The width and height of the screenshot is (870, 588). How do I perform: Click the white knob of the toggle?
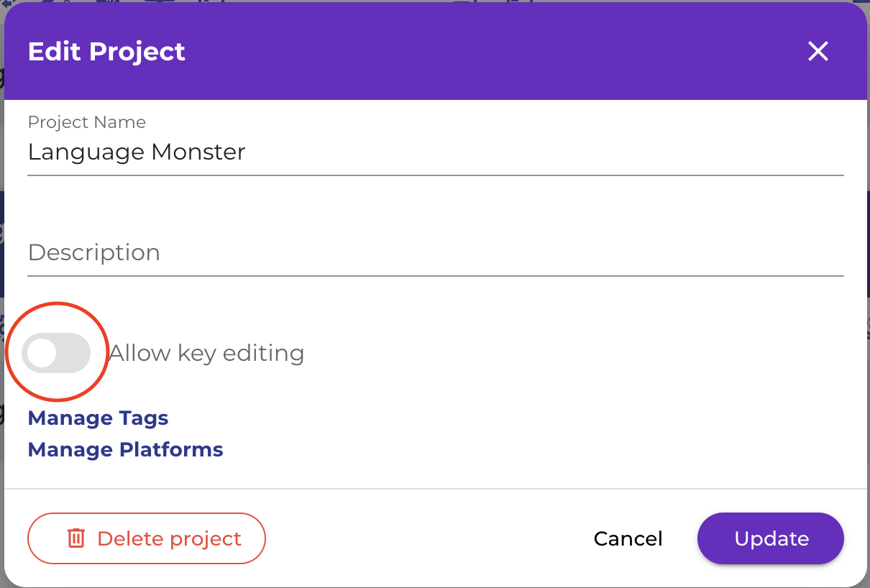pyautogui.click(x=42, y=353)
